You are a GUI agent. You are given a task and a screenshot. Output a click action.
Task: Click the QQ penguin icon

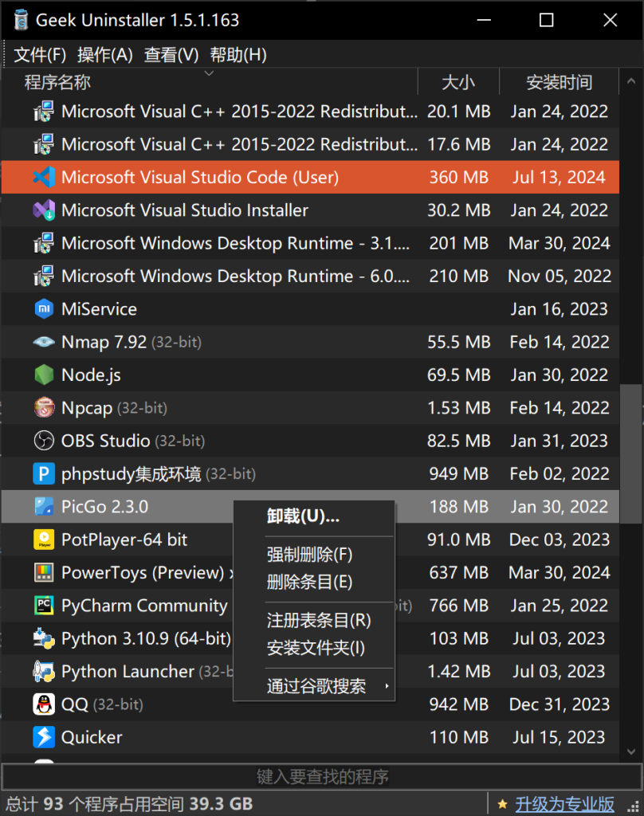[x=44, y=704]
